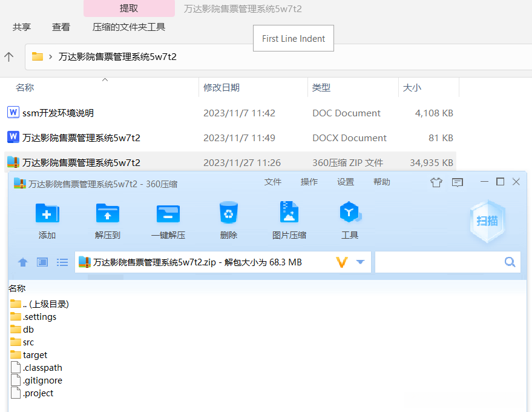This screenshot has height=412, width=532.
Task: Click the src folder icon in archive
Action: click(x=16, y=342)
